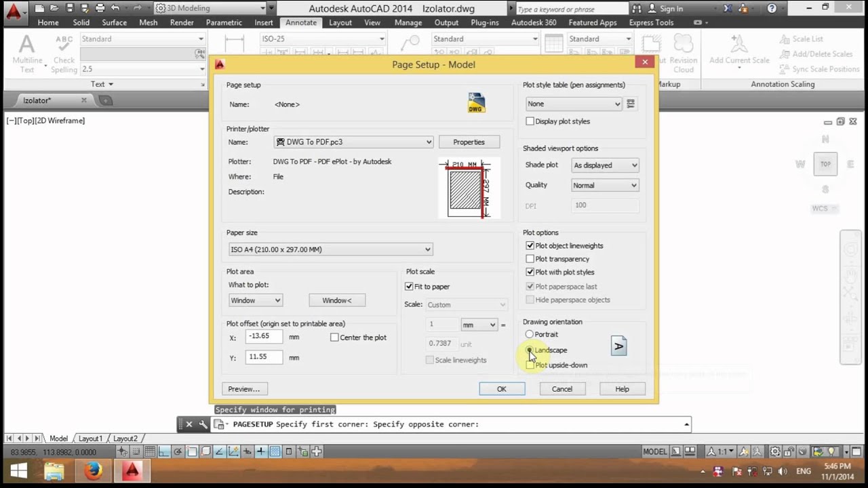
Task: Click the Preview... button
Action: pos(244,389)
